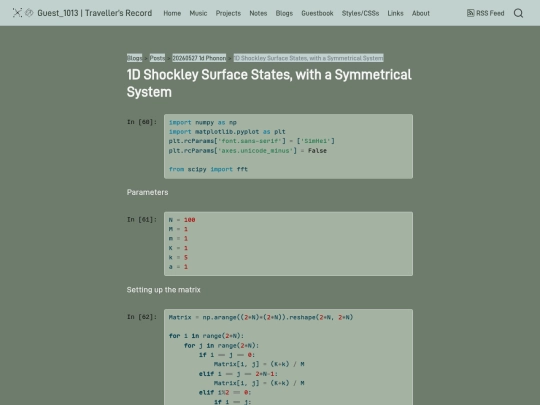Click the RSS Feed link text
The image size is (540, 405).
[x=490, y=13]
